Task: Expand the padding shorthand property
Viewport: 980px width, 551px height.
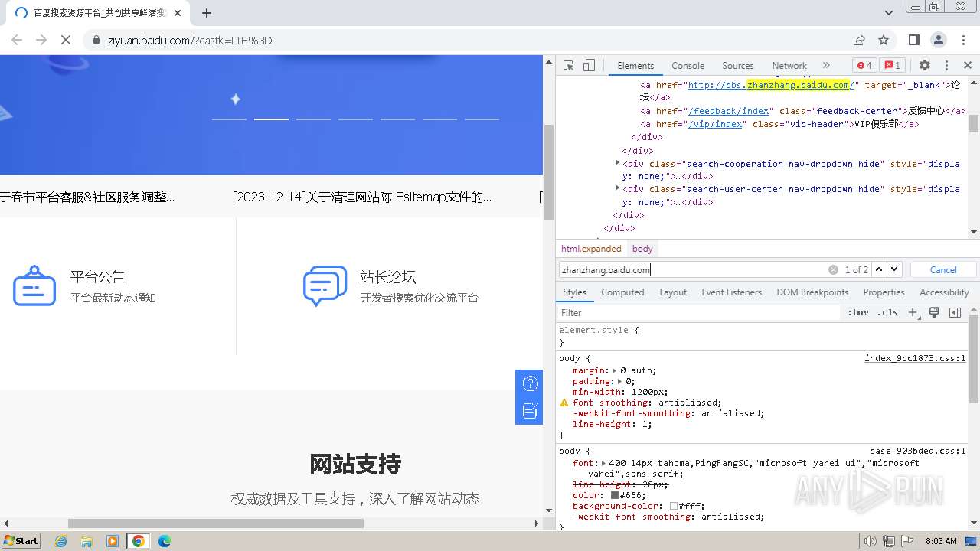Action: point(621,381)
